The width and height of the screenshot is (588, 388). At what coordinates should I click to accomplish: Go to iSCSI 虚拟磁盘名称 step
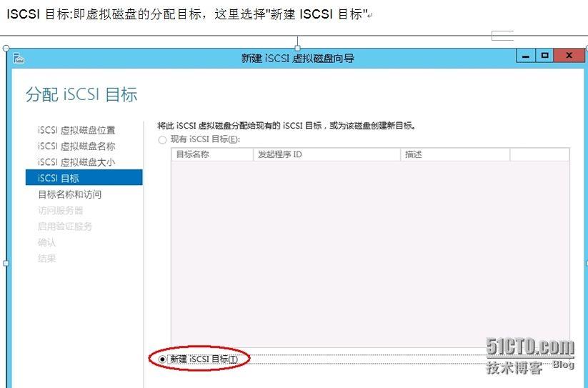click(x=76, y=146)
